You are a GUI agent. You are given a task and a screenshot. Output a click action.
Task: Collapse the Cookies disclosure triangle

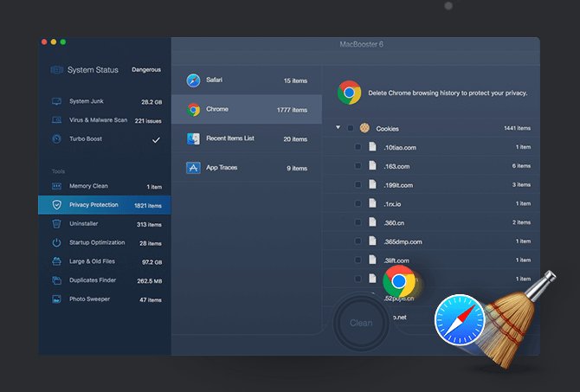[x=338, y=127]
